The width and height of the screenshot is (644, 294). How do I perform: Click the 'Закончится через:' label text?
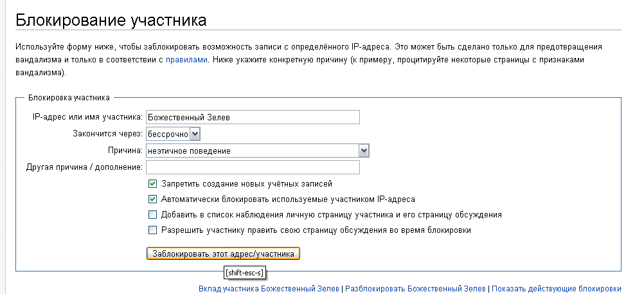[107, 134]
